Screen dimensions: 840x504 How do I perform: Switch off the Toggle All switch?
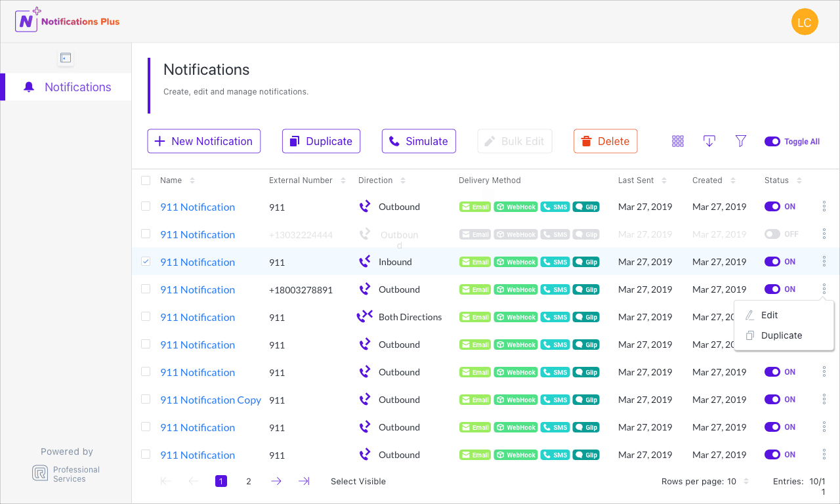[x=772, y=141]
